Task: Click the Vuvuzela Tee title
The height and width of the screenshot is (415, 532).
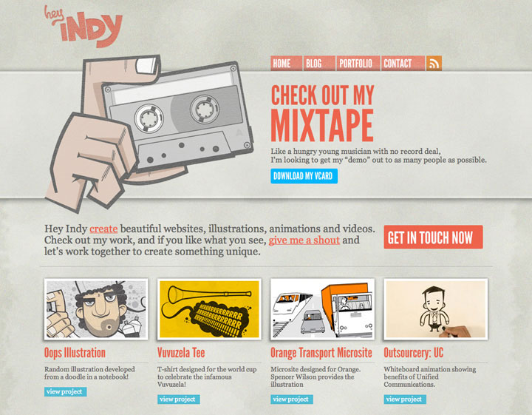Action: point(181,353)
